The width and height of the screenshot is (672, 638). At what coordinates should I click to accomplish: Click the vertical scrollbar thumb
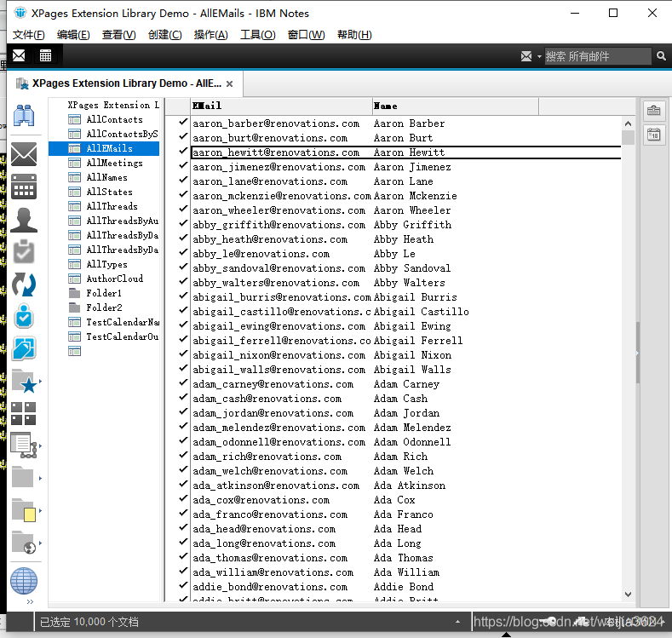coord(628,138)
